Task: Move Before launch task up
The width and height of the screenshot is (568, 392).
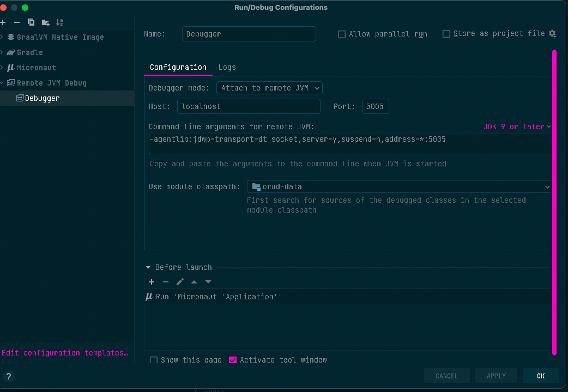Action: [x=194, y=282]
